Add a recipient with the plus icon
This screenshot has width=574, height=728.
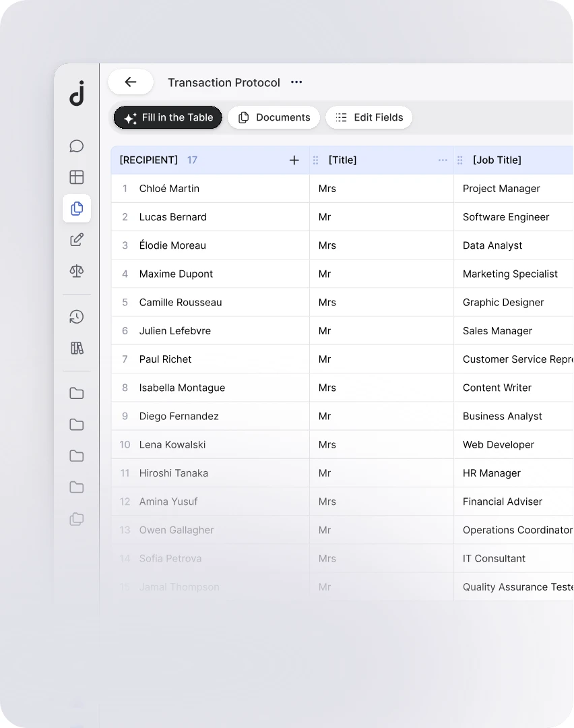(294, 160)
